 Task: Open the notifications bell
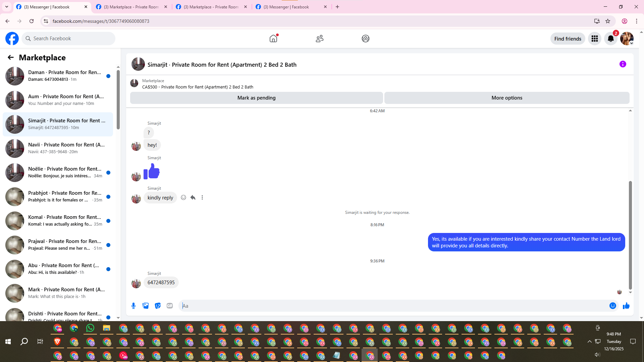click(x=611, y=39)
